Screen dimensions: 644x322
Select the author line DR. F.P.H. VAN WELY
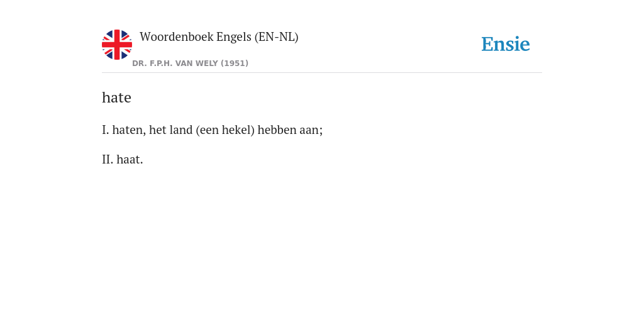click(x=190, y=64)
